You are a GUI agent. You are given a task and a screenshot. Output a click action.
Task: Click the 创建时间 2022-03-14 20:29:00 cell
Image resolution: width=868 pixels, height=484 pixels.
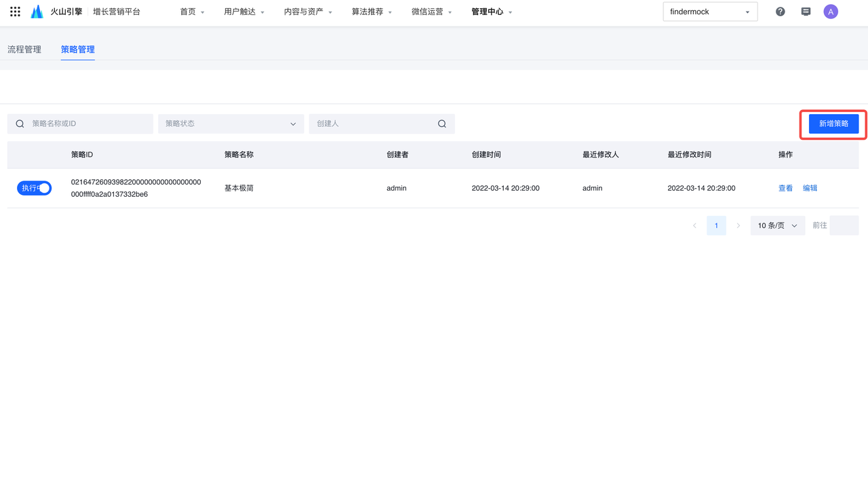coord(506,188)
